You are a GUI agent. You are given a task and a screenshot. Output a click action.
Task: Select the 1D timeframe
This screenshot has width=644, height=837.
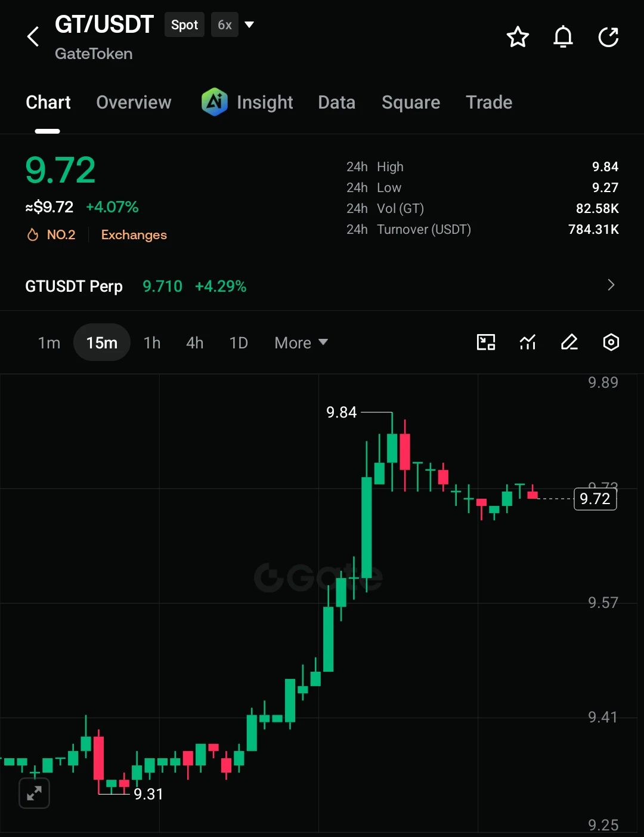[239, 343]
